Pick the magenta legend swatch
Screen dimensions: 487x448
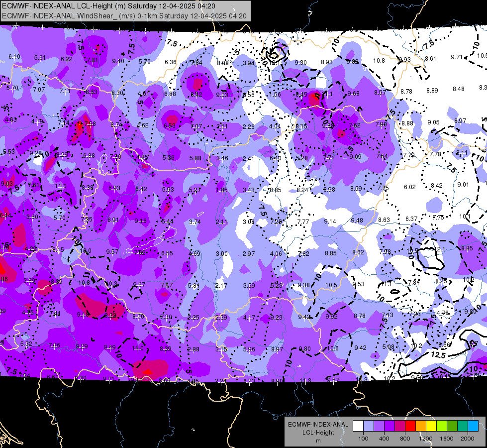click(x=400, y=426)
